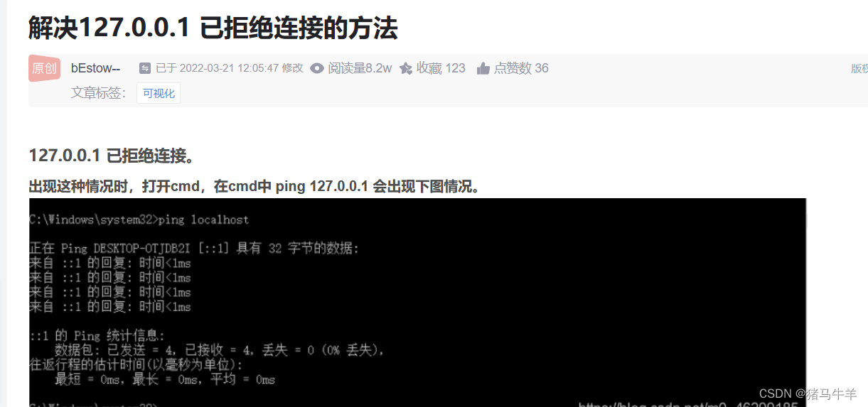Click the eye icon for read count
The image size is (868, 407).
tap(317, 68)
